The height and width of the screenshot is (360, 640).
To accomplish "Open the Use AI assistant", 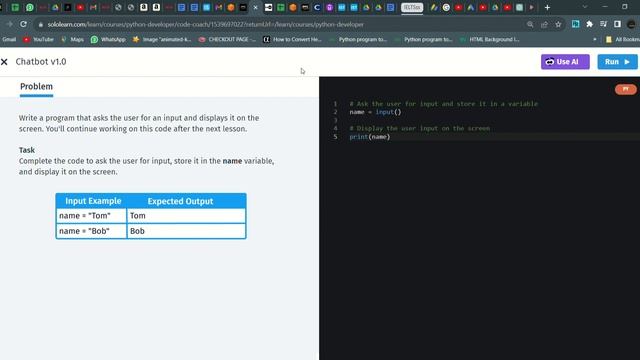I will point(565,62).
